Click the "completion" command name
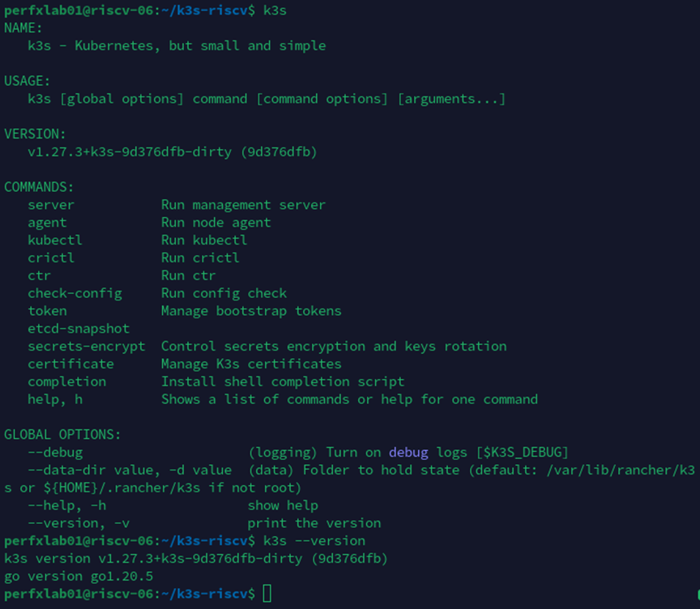 tap(66, 381)
